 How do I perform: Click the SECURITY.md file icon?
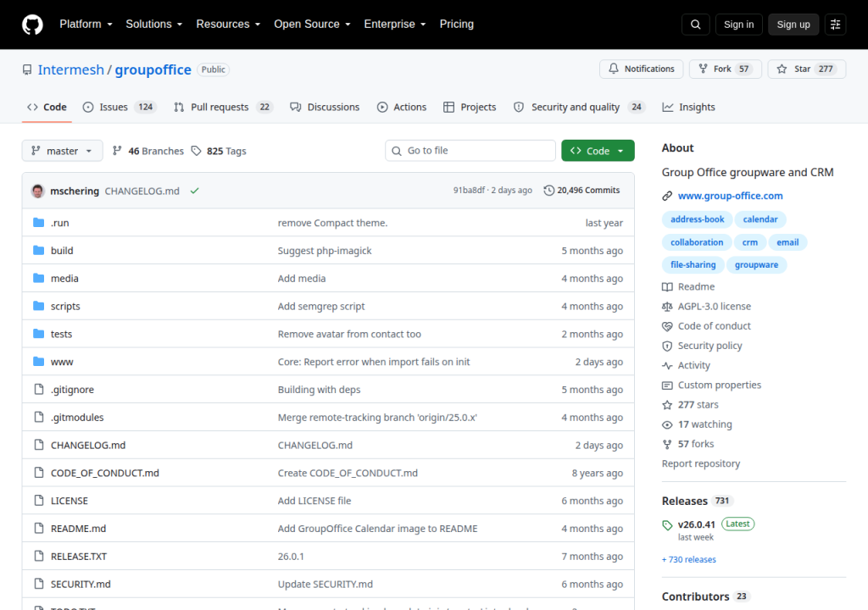tap(39, 584)
